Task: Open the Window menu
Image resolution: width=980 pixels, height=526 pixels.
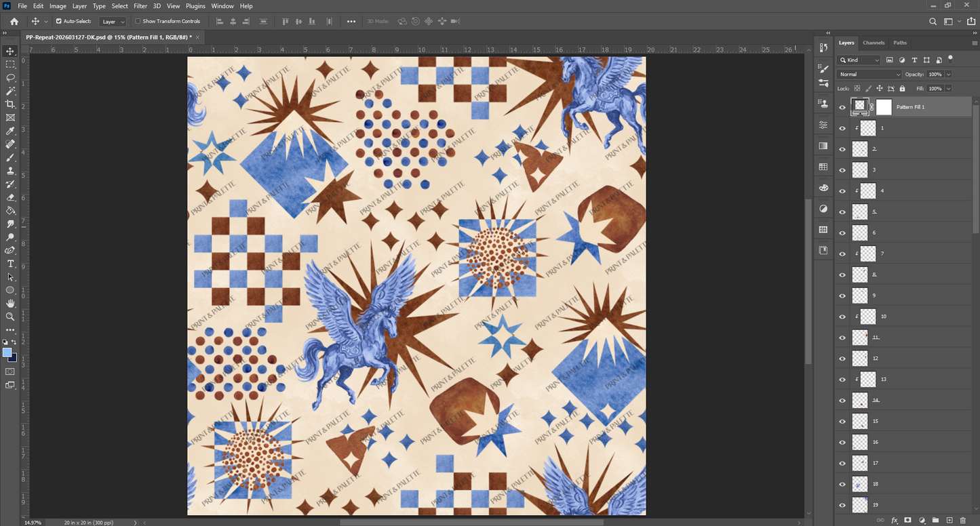Action: click(x=222, y=6)
